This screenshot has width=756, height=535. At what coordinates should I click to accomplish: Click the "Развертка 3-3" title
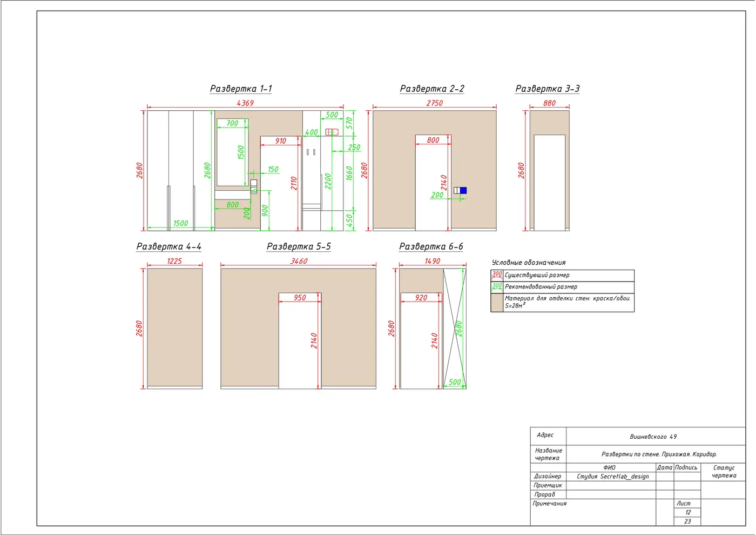(548, 89)
